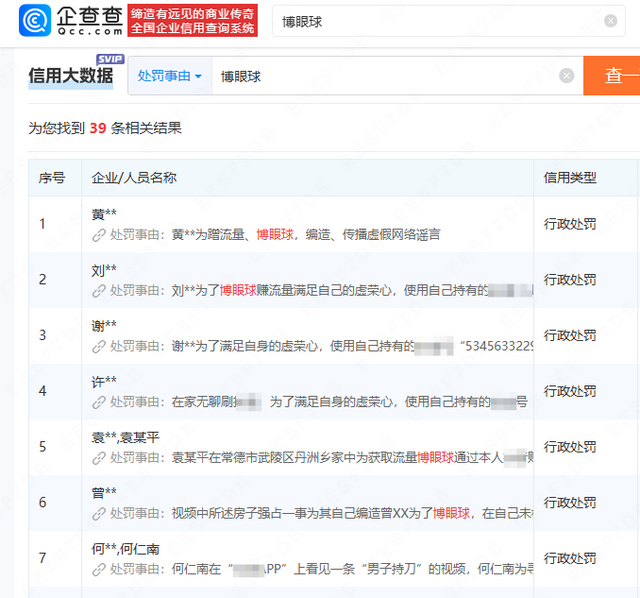Image resolution: width=640 pixels, height=598 pixels.
Task: Click the orange 查一下 search button
Action: [x=611, y=76]
